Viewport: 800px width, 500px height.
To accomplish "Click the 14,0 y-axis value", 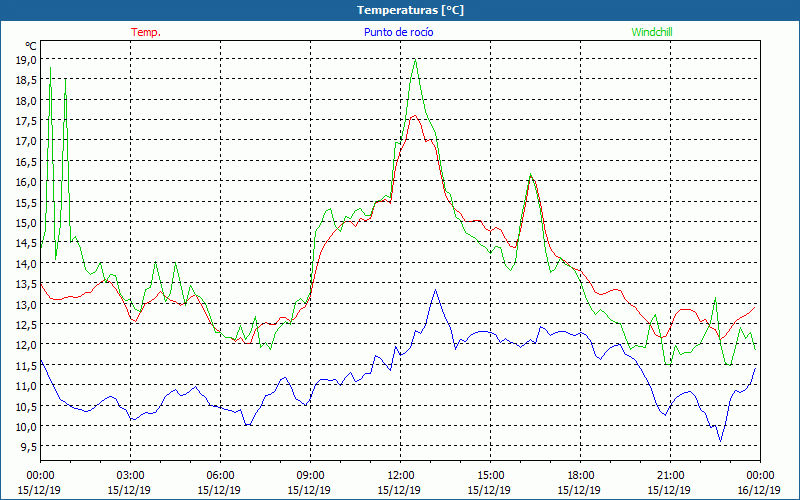I will point(27,263).
